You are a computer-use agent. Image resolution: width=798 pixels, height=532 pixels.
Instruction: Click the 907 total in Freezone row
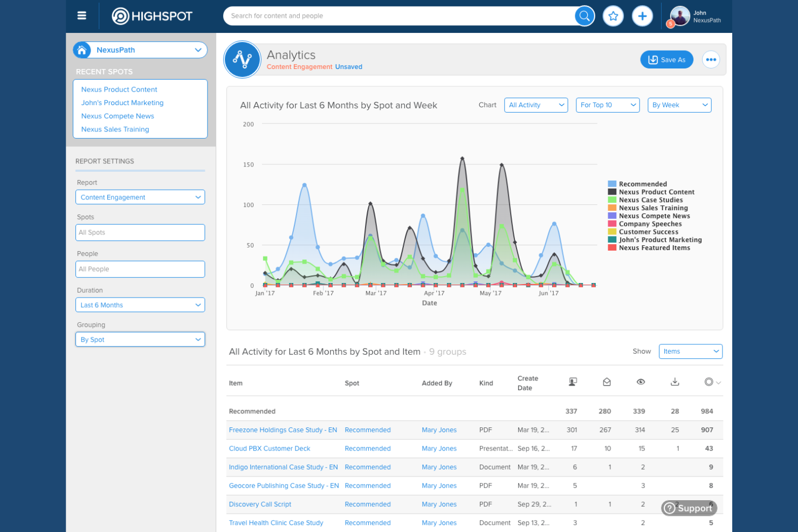pyautogui.click(x=707, y=430)
